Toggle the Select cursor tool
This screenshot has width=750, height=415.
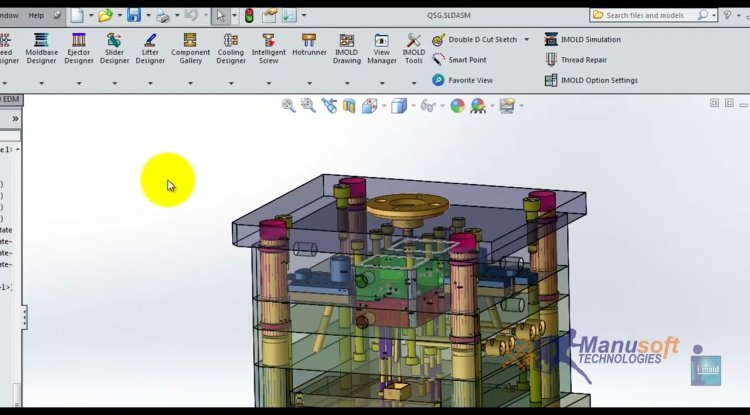click(x=221, y=15)
